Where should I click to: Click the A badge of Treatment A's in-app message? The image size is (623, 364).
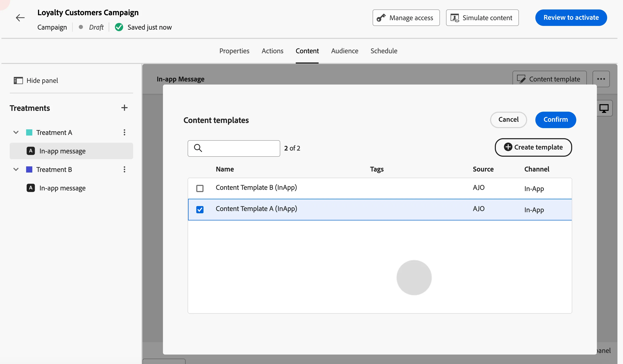pyautogui.click(x=31, y=151)
